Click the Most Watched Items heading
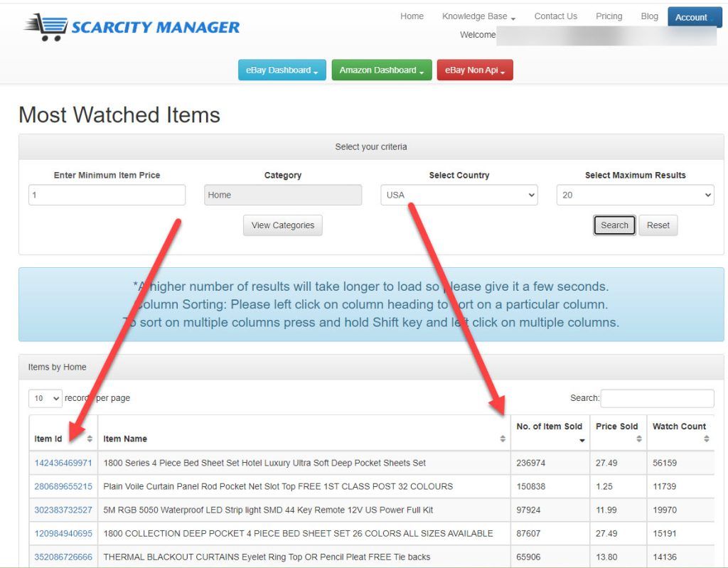Viewport: 728px width, 568px height. [x=119, y=114]
